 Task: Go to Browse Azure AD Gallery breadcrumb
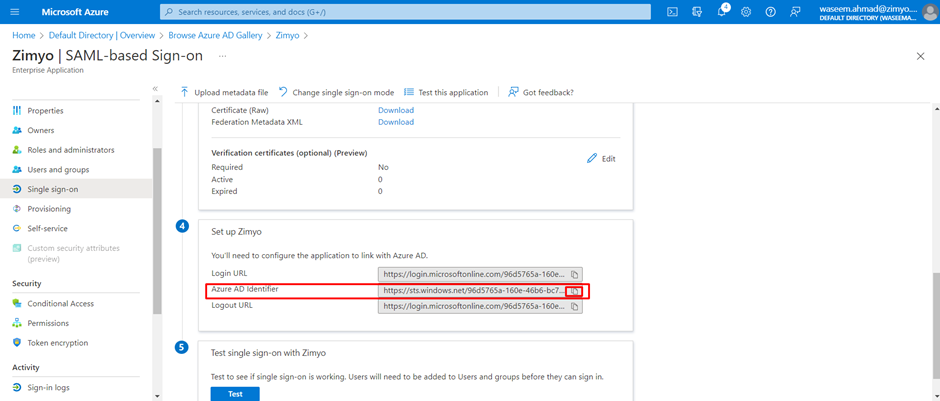coord(215,35)
